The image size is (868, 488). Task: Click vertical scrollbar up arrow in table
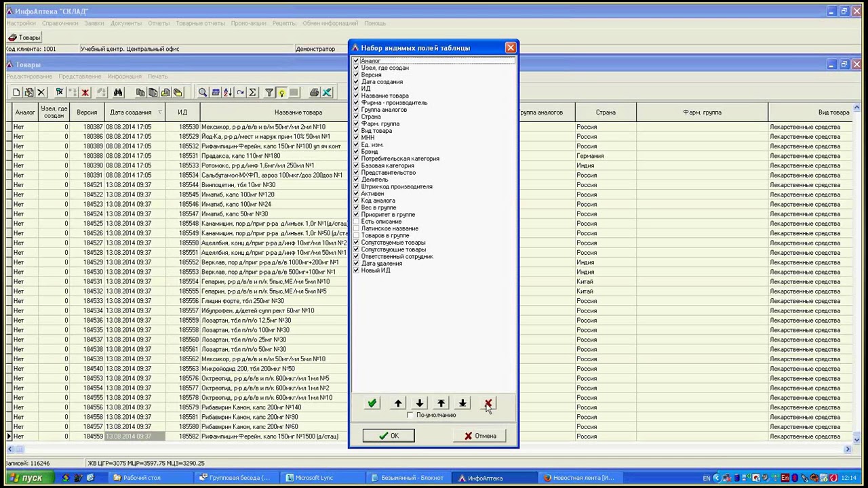[x=856, y=108]
